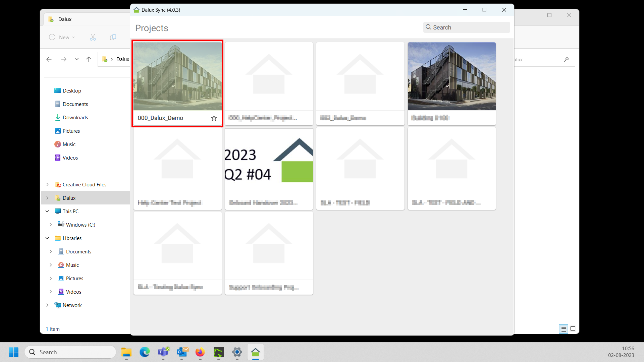Open the 000_Dalux_Demo project thumbnail
This screenshot has width=644, height=362.
click(x=177, y=76)
